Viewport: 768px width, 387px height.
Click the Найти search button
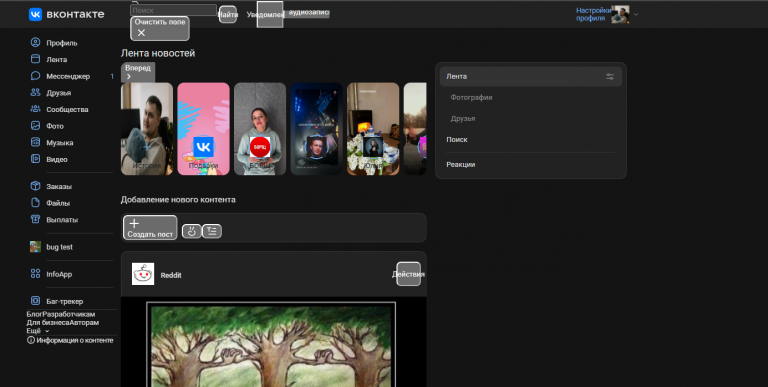coord(228,15)
